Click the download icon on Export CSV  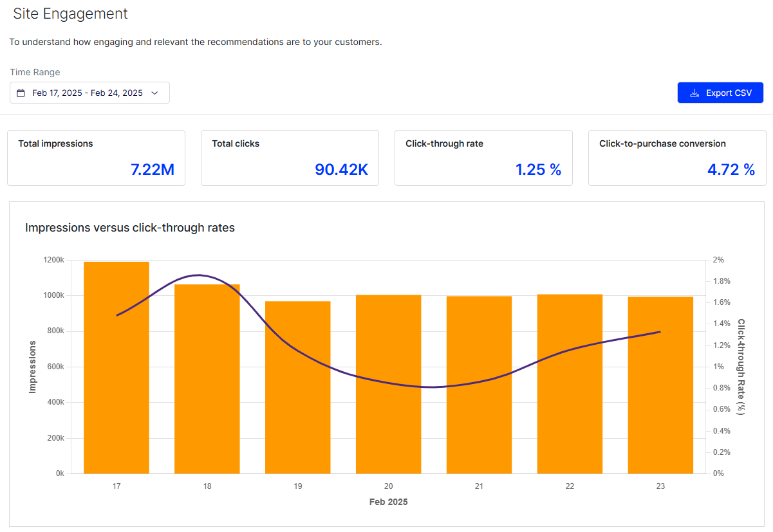(x=694, y=93)
